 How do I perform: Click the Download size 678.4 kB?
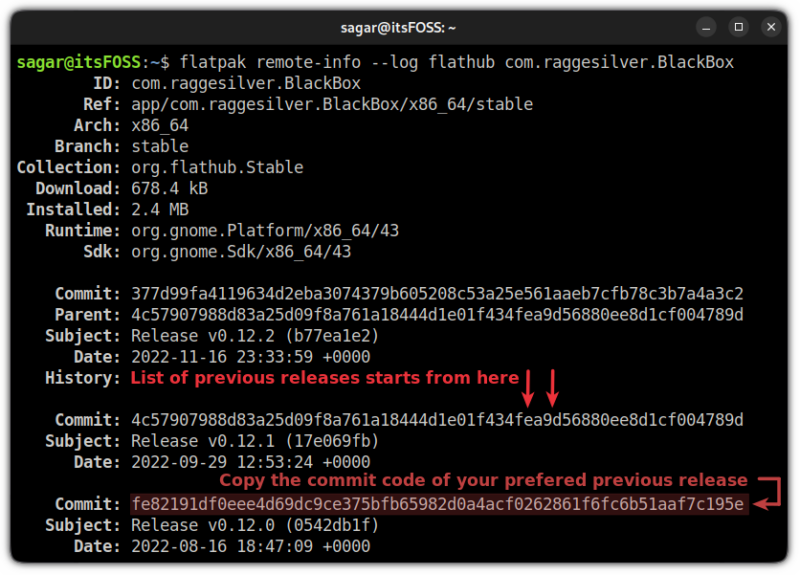tap(169, 188)
